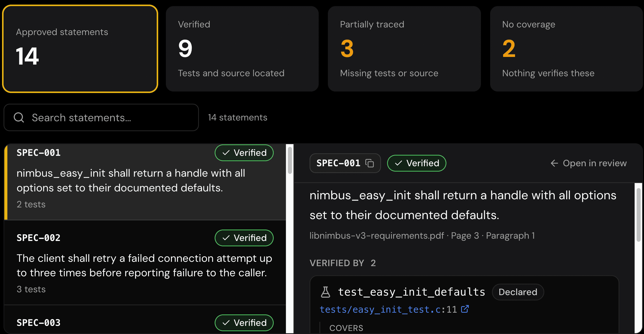Click the 'Tests and source located' caption

point(231,73)
